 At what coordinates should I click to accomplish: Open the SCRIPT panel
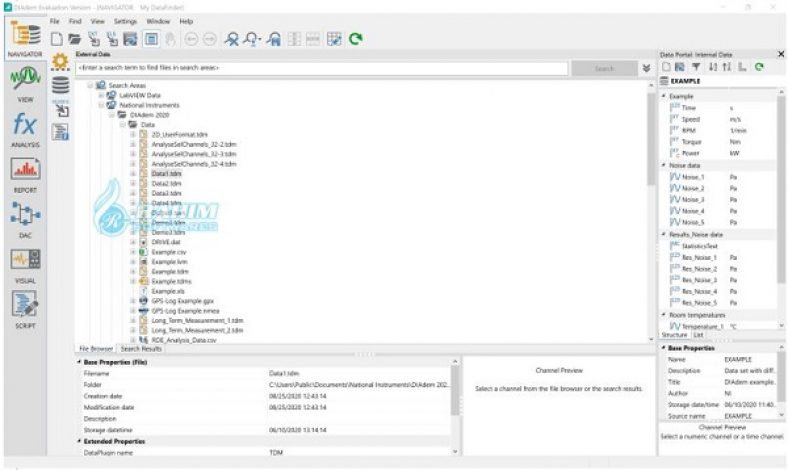(x=25, y=310)
